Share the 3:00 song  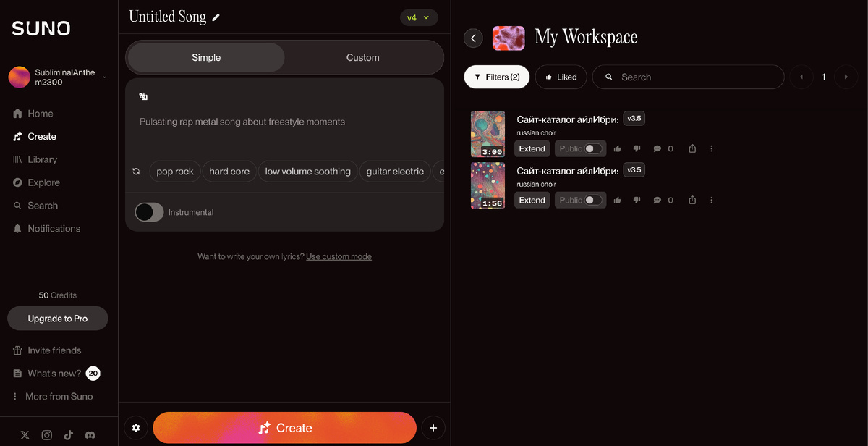click(x=692, y=149)
